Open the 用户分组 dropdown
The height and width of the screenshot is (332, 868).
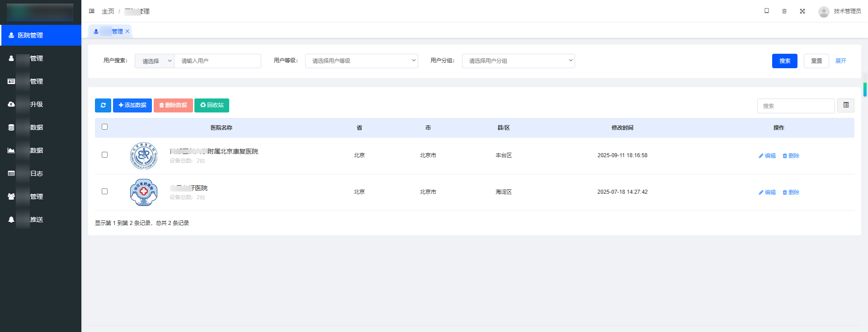519,61
